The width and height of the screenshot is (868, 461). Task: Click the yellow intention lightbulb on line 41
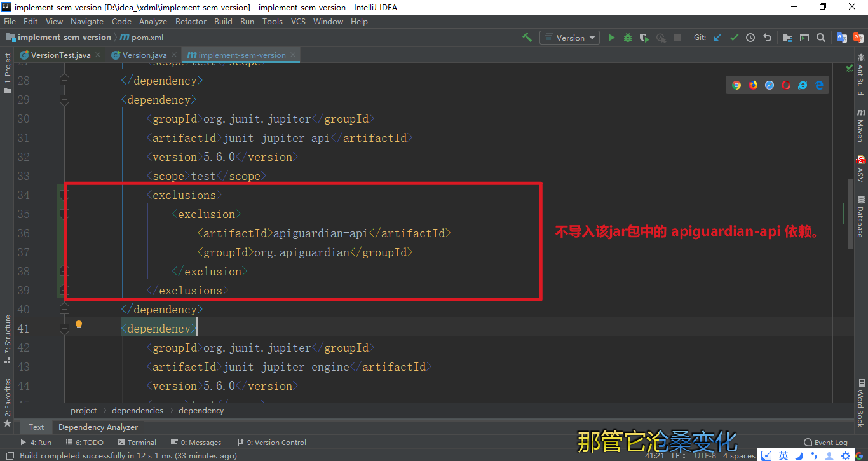[79, 325]
